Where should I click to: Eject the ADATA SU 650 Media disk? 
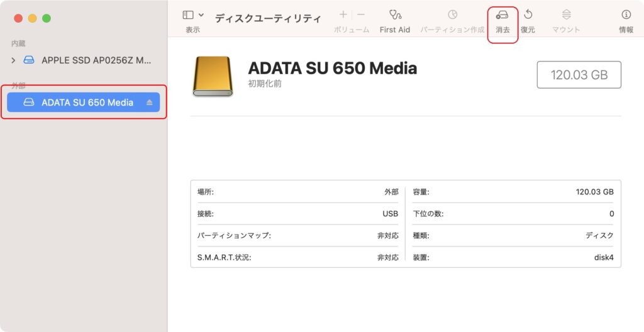[x=150, y=102]
